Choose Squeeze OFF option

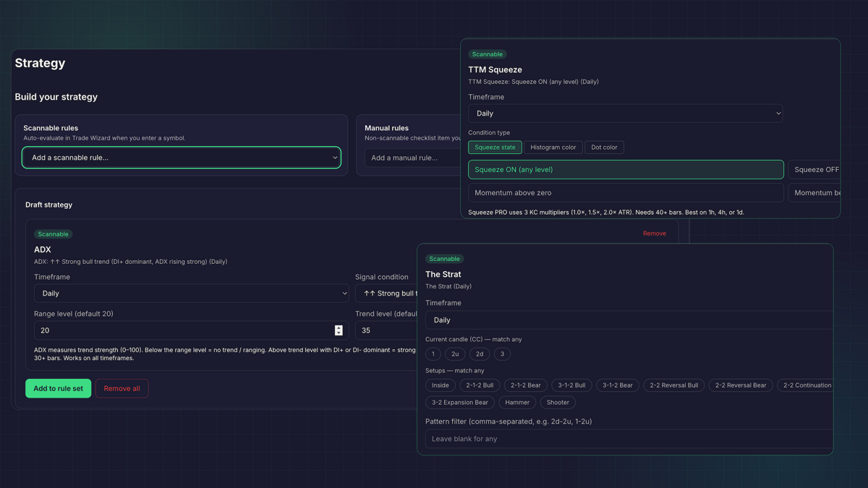(x=814, y=170)
